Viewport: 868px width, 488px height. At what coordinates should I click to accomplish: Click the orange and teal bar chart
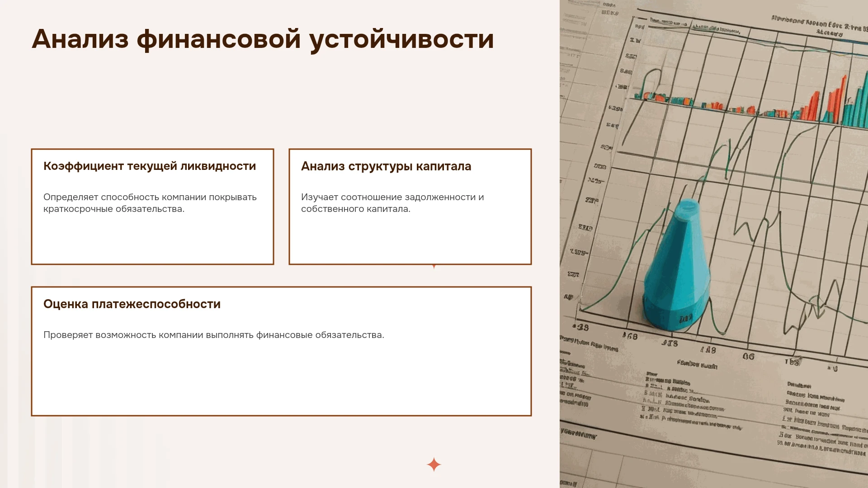(x=750, y=102)
